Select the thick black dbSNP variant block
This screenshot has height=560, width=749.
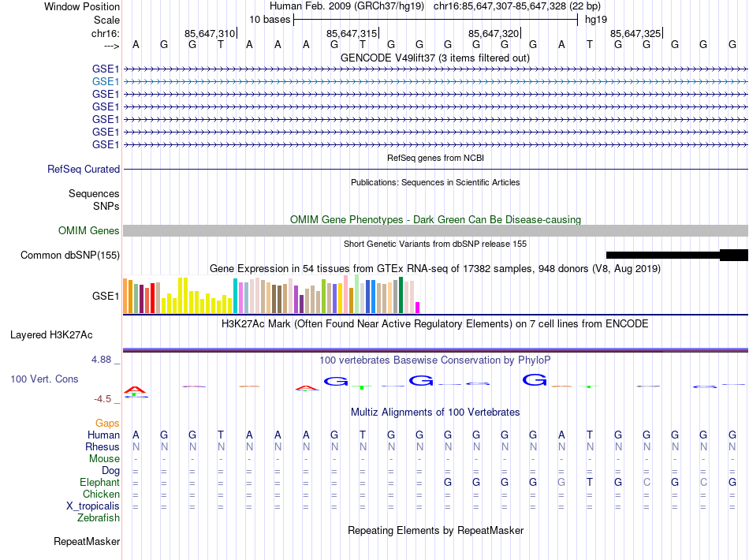733,255
